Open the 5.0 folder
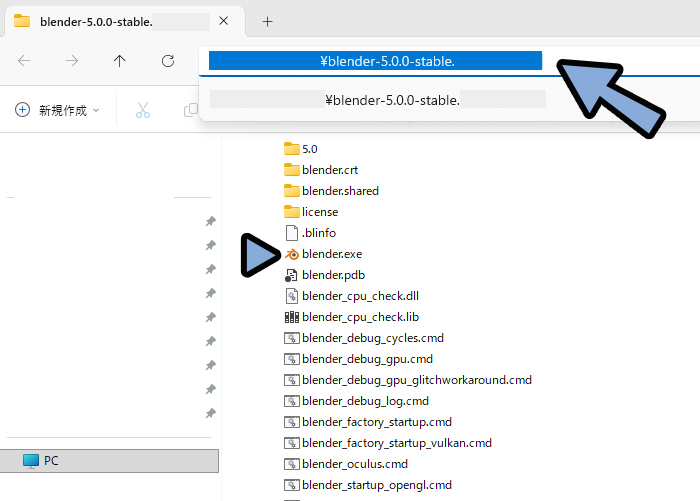The width and height of the screenshot is (700, 501). (x=309, y=149)
